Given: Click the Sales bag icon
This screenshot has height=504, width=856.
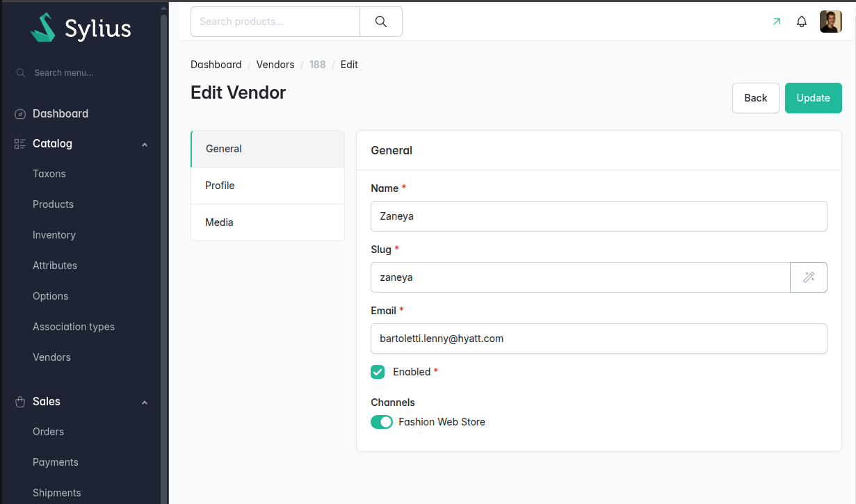Looking at the screenshot, I should [20, 402].
